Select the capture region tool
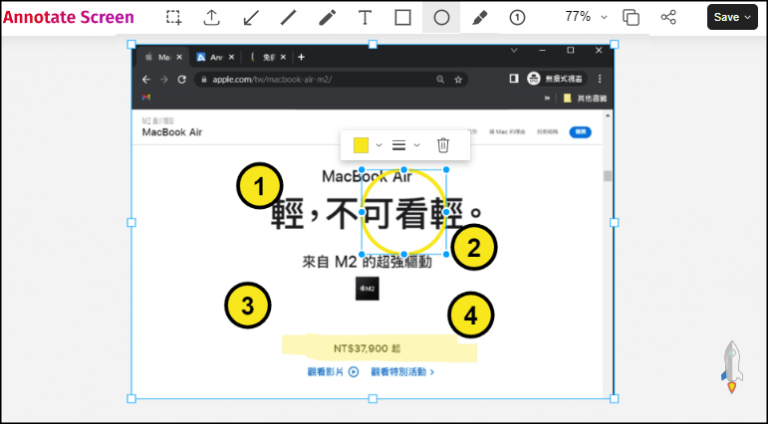This screenshot has height=424, width=768. pyautogui.click(x=173, y=18)
